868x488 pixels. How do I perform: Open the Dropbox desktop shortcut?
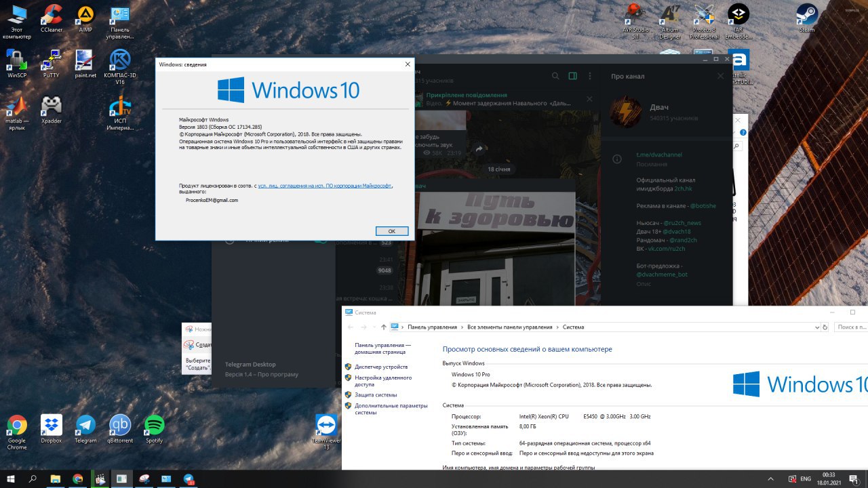51,429
